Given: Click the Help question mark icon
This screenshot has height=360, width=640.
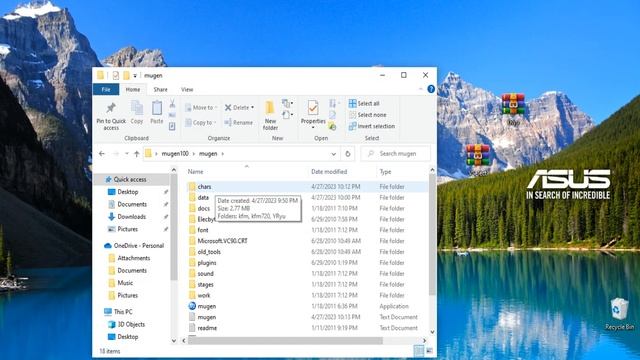Looking at the screenshot, I should tap(431, 89).
